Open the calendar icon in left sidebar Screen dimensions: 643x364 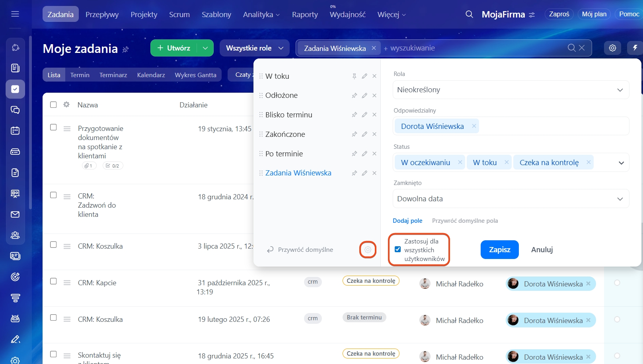15,130
